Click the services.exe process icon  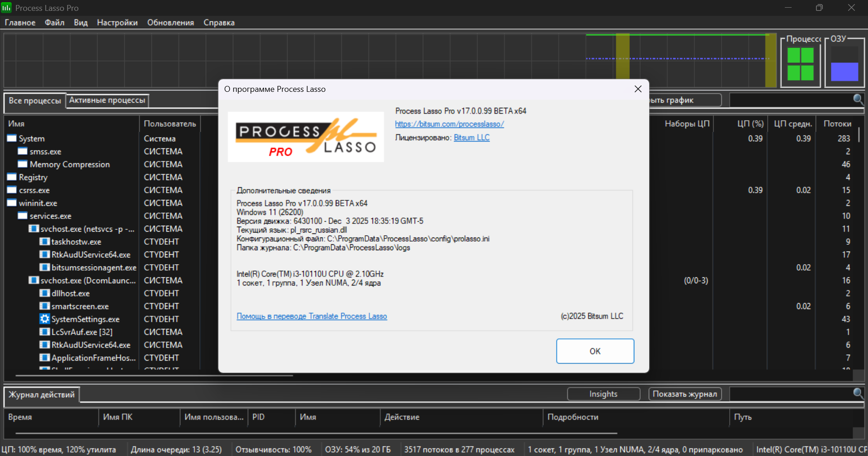23,216
